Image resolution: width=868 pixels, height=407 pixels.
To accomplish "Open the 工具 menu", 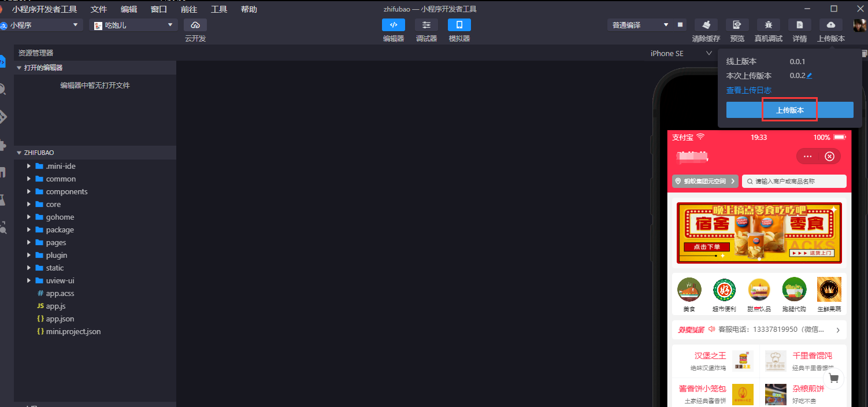I will [x=219, y=9].
